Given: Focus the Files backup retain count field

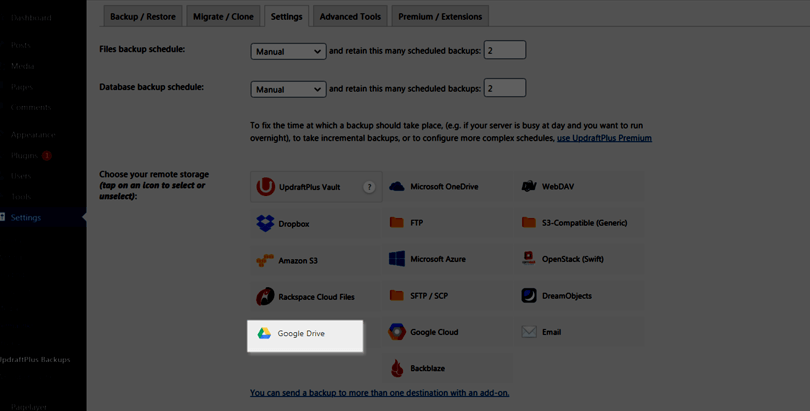Looking at the screenshot, I should (x=505, y=50).
